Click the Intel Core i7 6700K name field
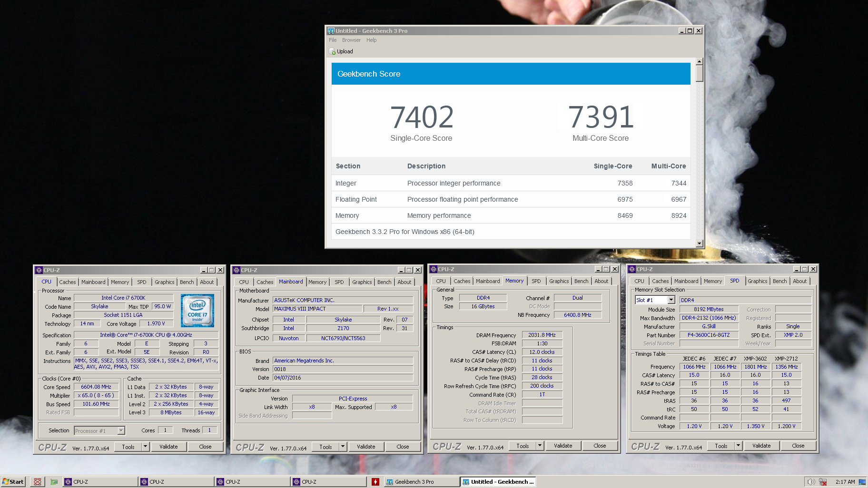 click(x=123, y=298)
